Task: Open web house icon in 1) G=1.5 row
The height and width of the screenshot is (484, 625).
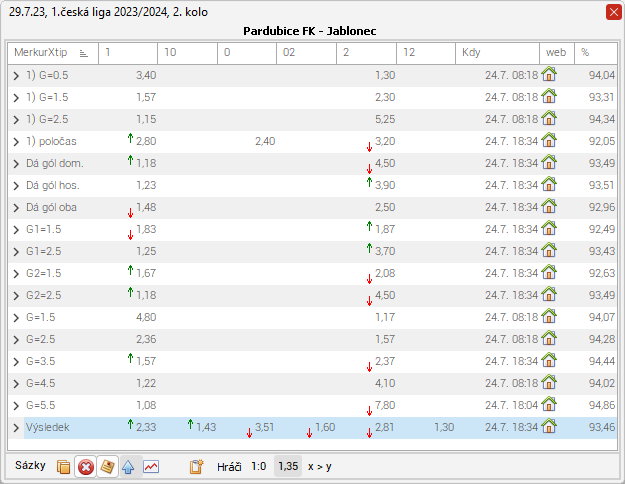Action: (x=549, y=95)
